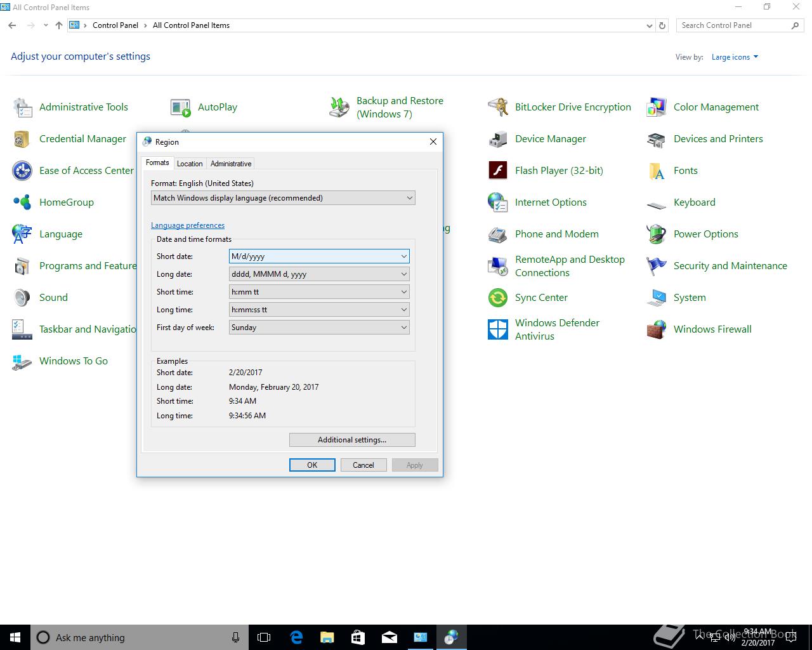Open the Power Options icon

point(657,234)
